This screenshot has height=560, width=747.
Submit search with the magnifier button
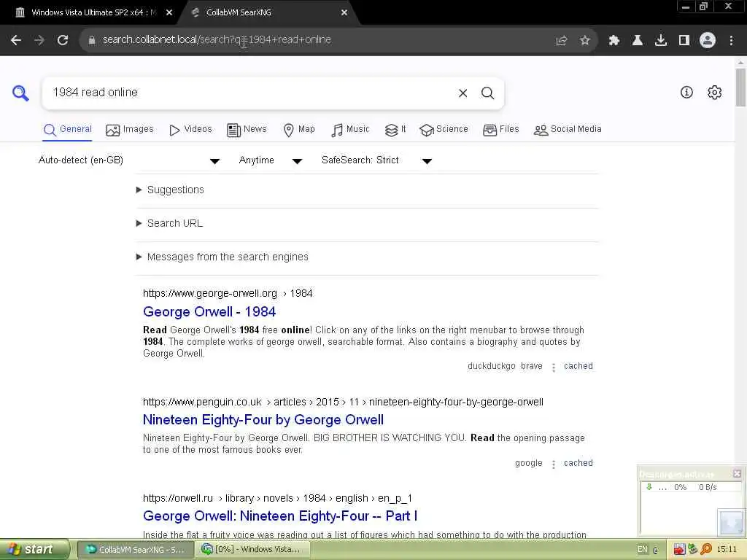[487, 93]
